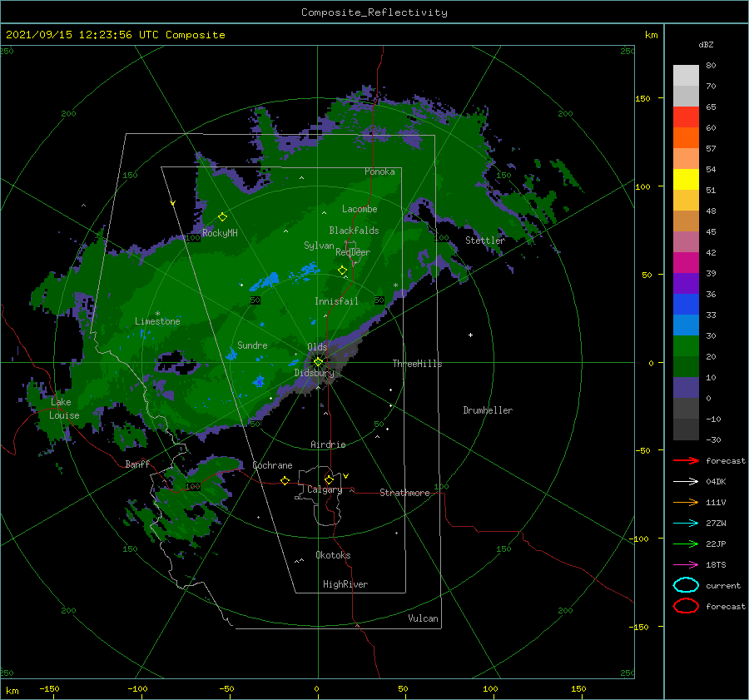Click the red swatch in dBZ legend
The width and height of the screenshot is (749, 700).
coord(686,117)
